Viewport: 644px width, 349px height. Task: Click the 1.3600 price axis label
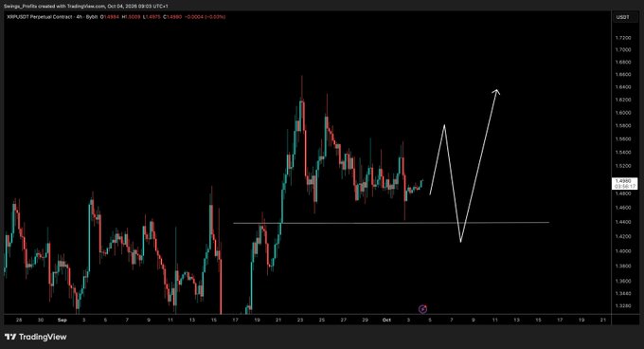622,281
